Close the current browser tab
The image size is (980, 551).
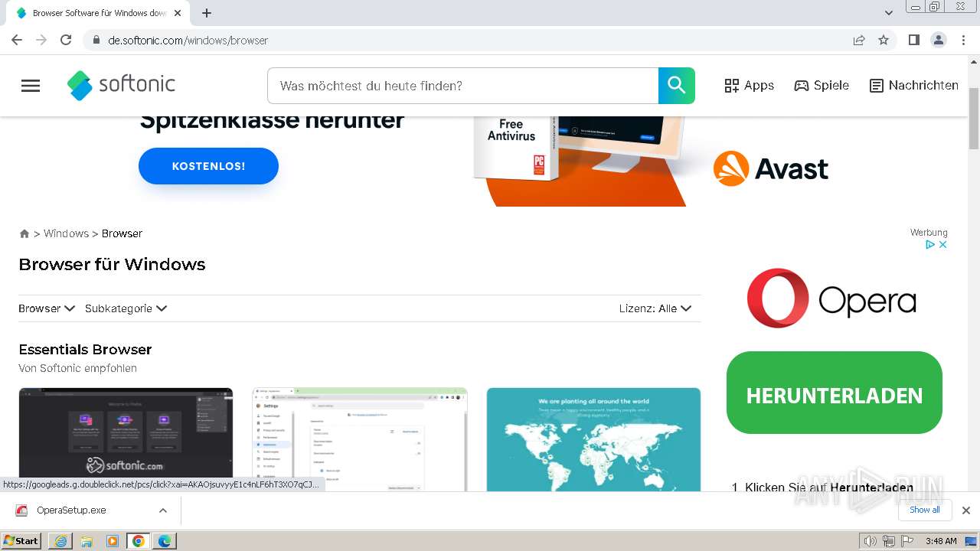click(x=178, y=13)
